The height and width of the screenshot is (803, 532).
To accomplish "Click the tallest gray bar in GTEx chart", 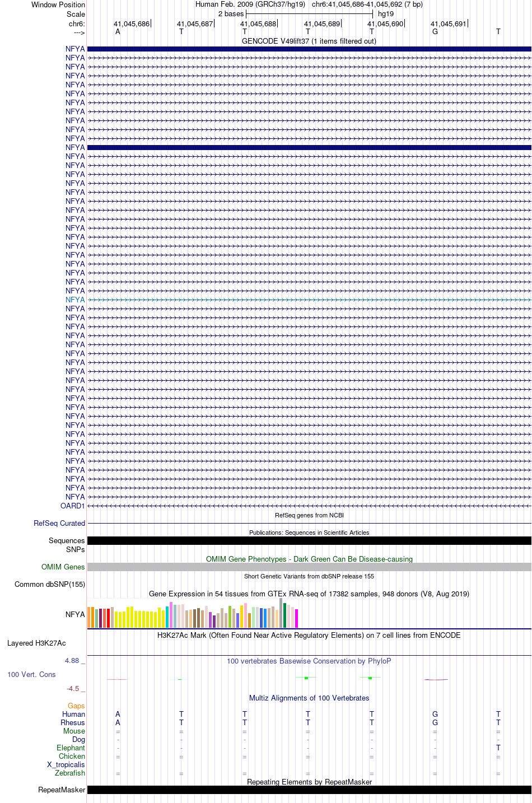I will click(x=281, y=613).
